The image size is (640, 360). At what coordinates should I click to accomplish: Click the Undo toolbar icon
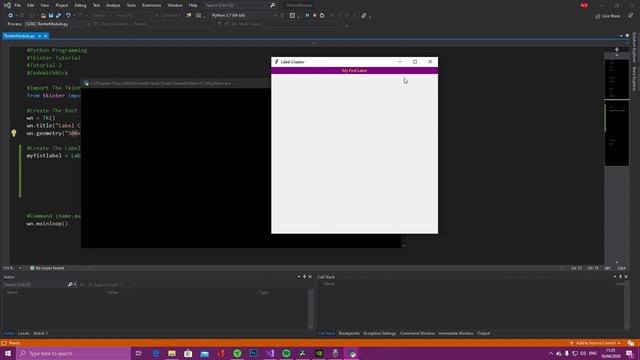click(68, 16)
